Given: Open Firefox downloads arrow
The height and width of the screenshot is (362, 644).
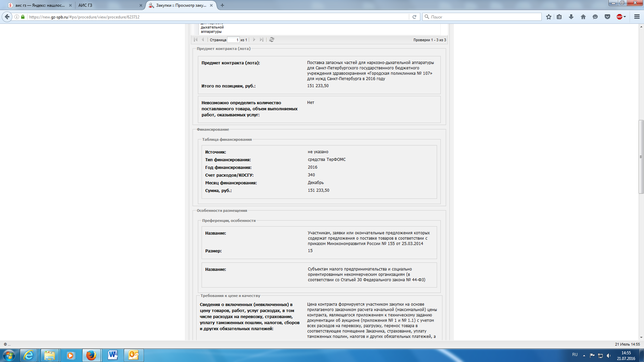Looking at the screenshot, I should tap(571, 17).
